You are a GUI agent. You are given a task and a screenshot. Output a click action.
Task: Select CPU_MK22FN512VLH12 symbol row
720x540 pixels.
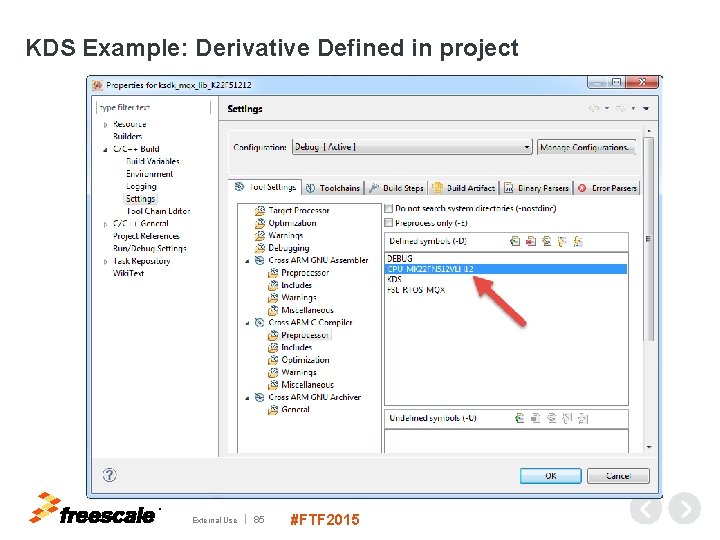506,269
